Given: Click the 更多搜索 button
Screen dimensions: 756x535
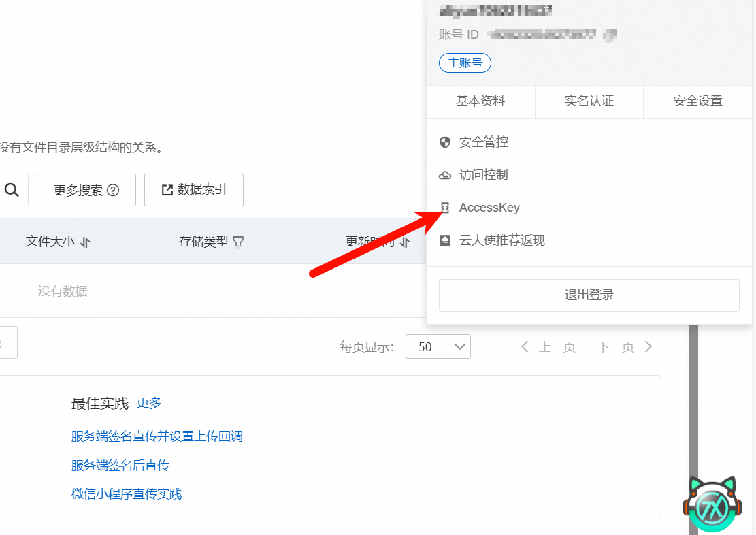Looking at the screenshot, I should tap(86, 190).
